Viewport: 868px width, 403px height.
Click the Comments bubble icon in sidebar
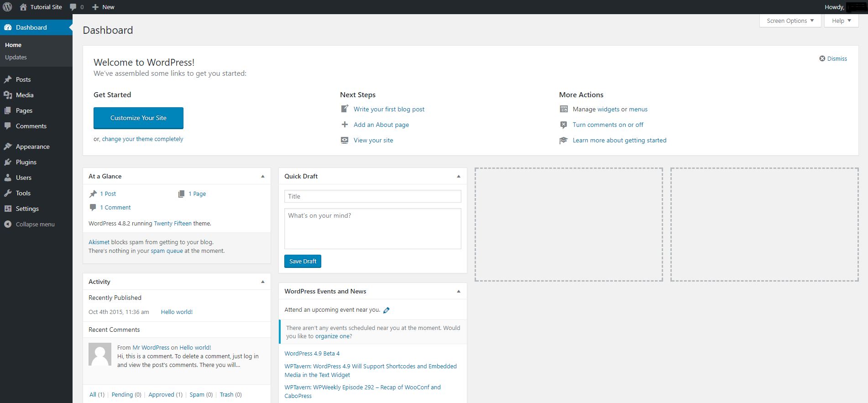point(8,126)
